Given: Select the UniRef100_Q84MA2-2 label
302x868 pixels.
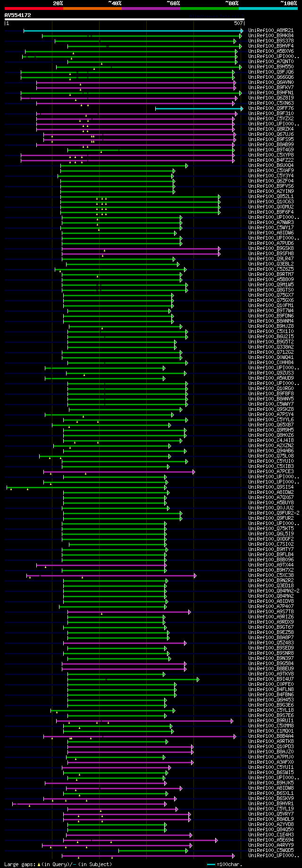Looking at the screenshot, I should (x=274, y=591).
